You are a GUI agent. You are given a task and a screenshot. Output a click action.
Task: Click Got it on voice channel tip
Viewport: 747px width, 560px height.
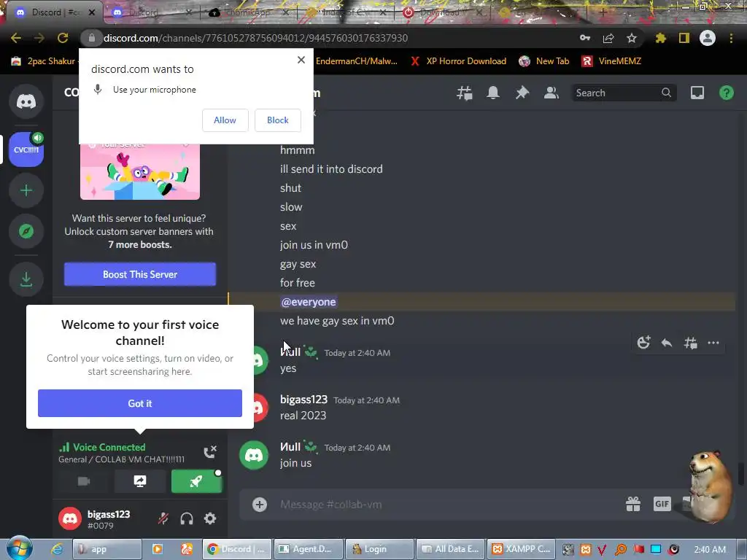(140, 403)
